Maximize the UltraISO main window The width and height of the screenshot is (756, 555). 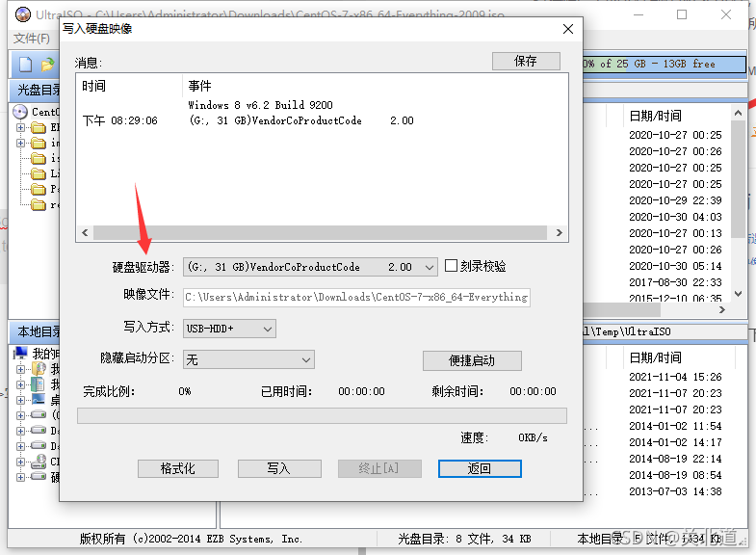[682, 14]
